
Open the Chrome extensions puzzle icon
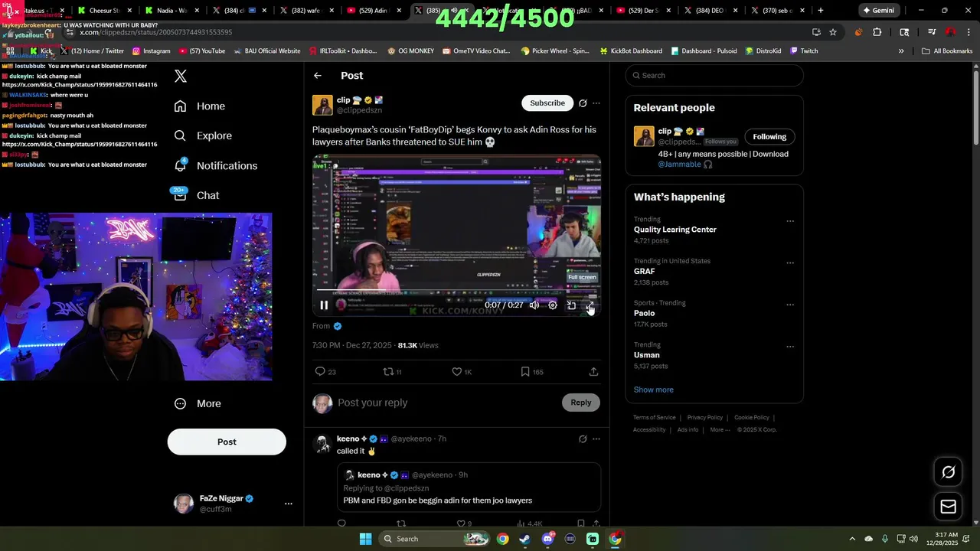[x=877, y=32]
